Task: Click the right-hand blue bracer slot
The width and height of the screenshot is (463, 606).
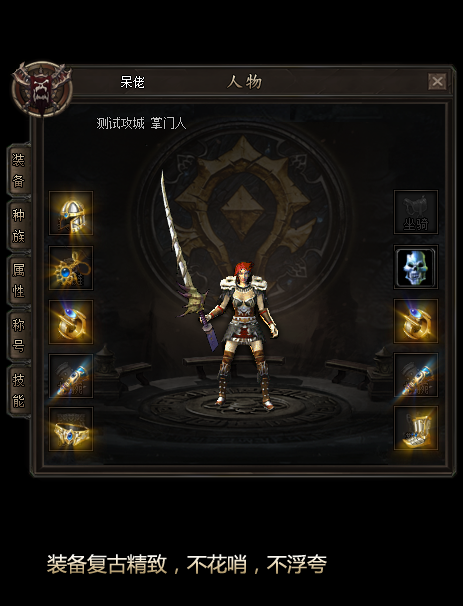Action: pos(416,375)
